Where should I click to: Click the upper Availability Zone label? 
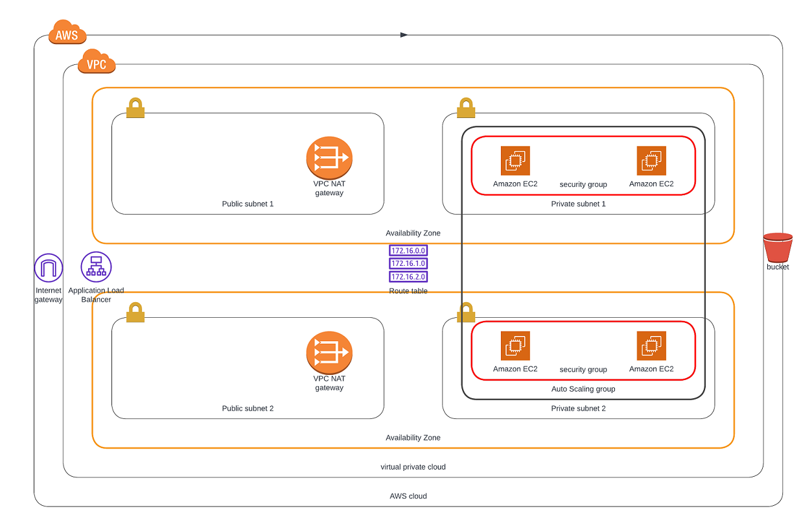click(x=413, y=233)
